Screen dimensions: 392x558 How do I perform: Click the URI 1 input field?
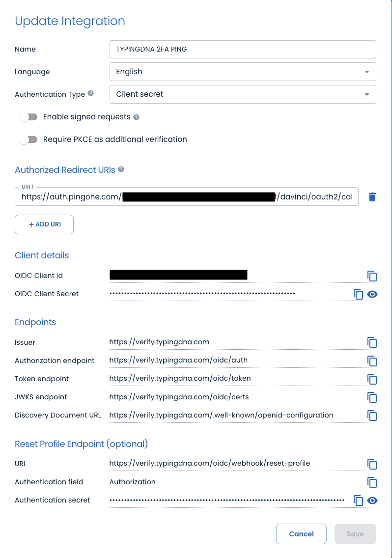pos(187,196)
